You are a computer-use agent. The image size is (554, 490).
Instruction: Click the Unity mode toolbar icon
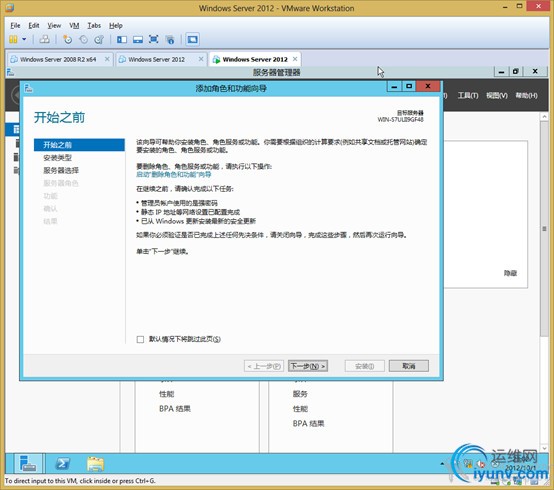(x=170, y=39)
